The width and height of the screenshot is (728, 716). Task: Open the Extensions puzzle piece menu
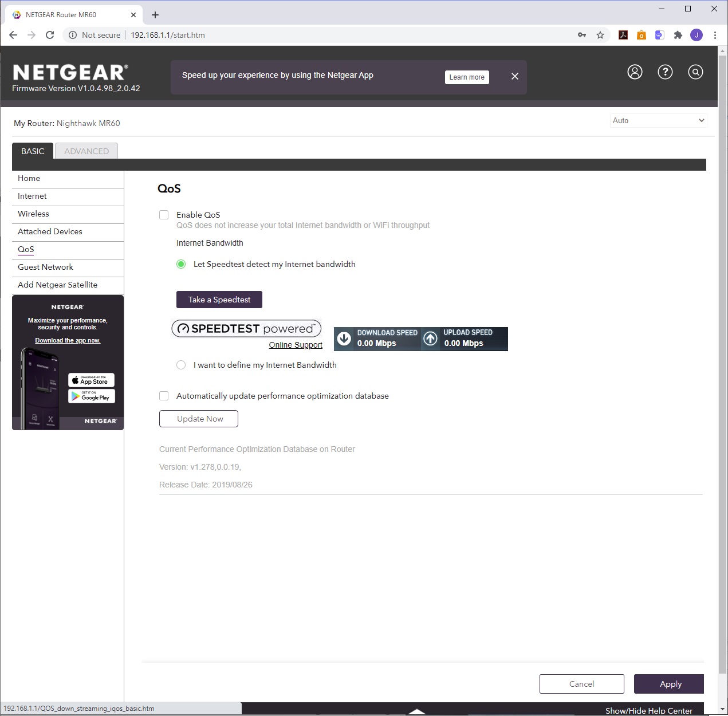[x=678, y=35]
